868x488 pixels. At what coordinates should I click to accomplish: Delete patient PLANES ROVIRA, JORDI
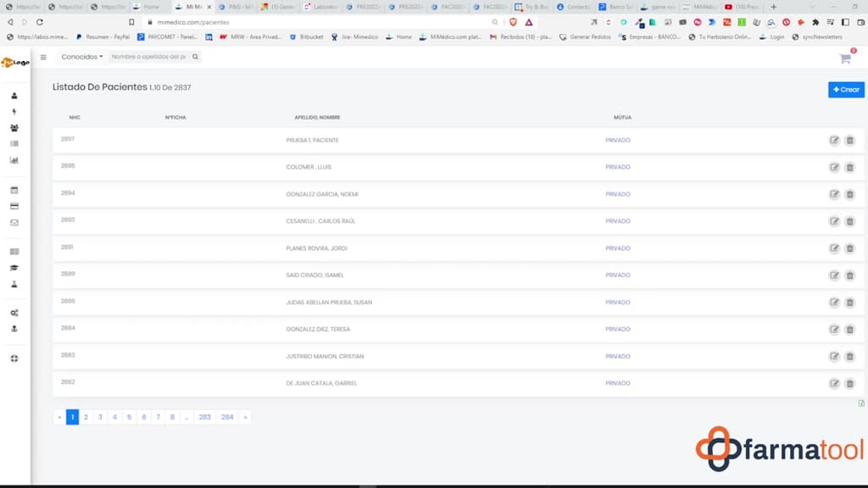pyautogui.click(x=849, y=248)
